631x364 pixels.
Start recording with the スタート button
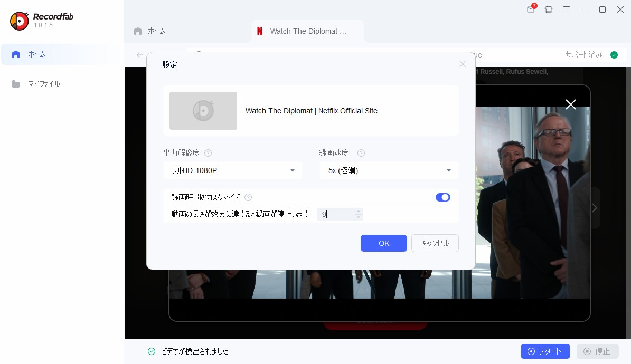point(545,351)
